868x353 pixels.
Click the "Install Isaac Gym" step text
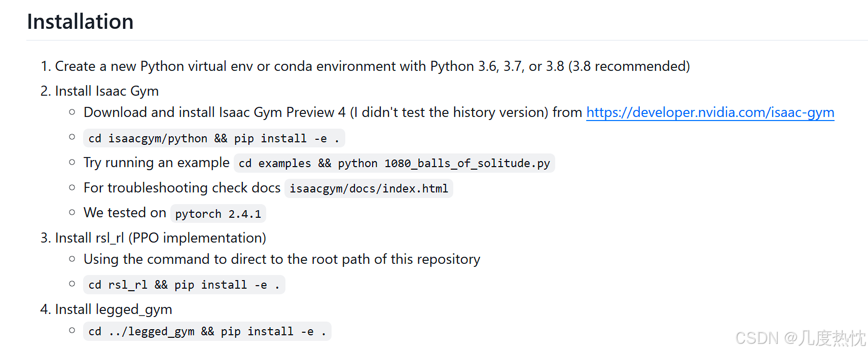coord(106,91)
